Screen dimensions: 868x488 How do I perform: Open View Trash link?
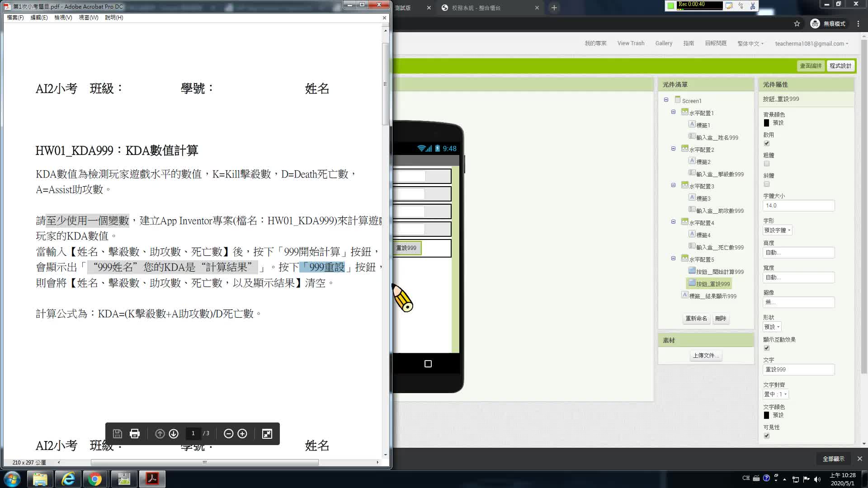tap(631, 43)
